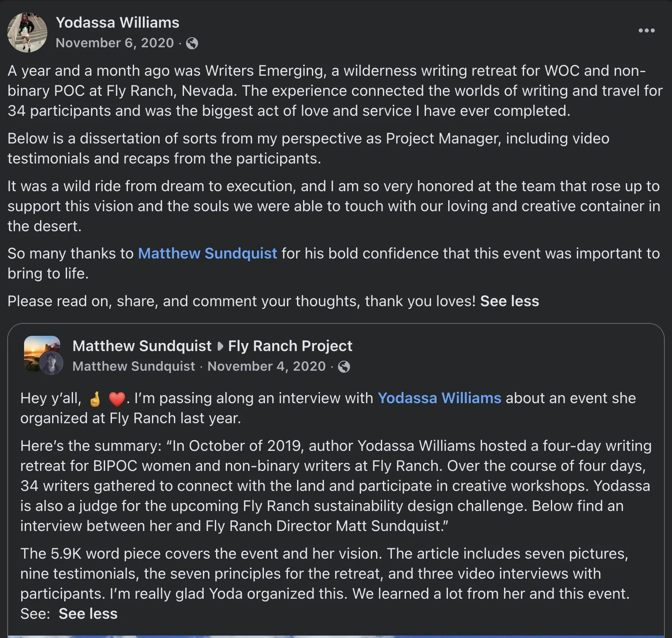
Task: Open the tagged Matthew Sundquist link in post text
Action: (x=208, y=254)
